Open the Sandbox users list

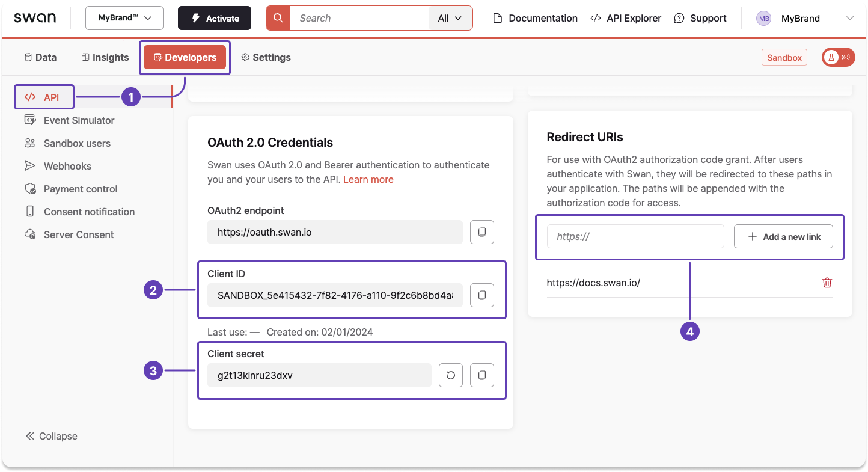[x=77, y=143]
